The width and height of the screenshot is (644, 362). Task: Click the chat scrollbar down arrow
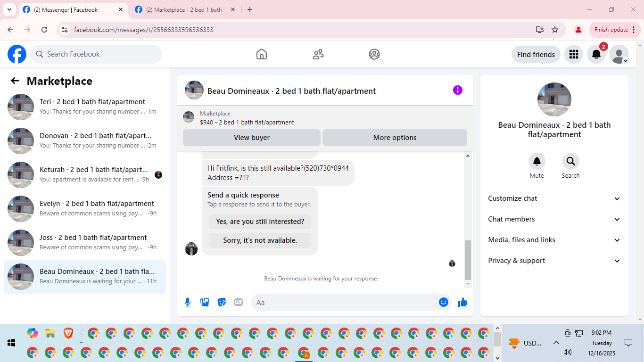468,284
